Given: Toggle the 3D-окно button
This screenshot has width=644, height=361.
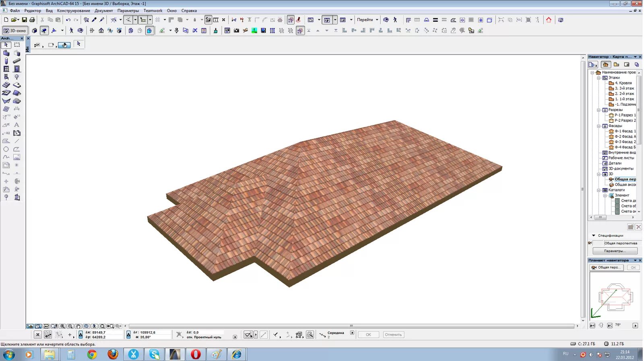Looking at the screenshot, I should pos(15,31).
